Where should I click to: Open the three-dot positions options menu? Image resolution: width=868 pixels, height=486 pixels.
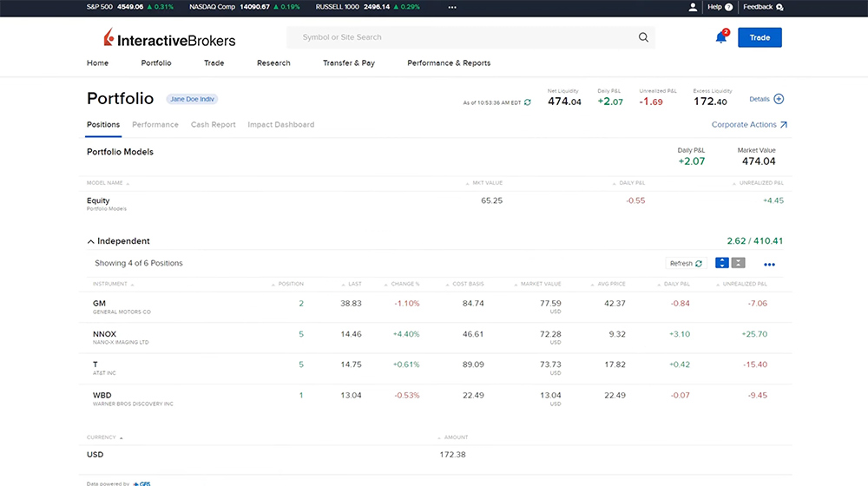click(x=769, y=264)
